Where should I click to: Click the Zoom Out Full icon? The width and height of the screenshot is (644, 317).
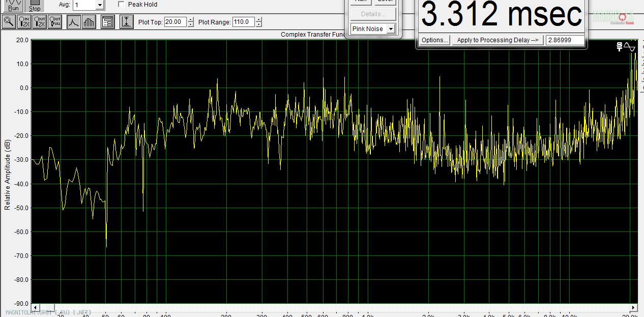(x=55, y=21)
